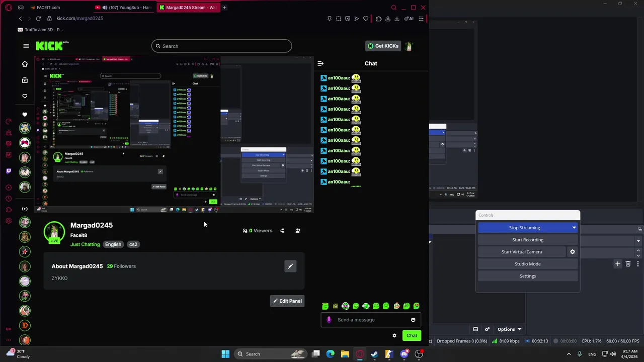
Task: Click the English language tag
Action: point(113,244)
